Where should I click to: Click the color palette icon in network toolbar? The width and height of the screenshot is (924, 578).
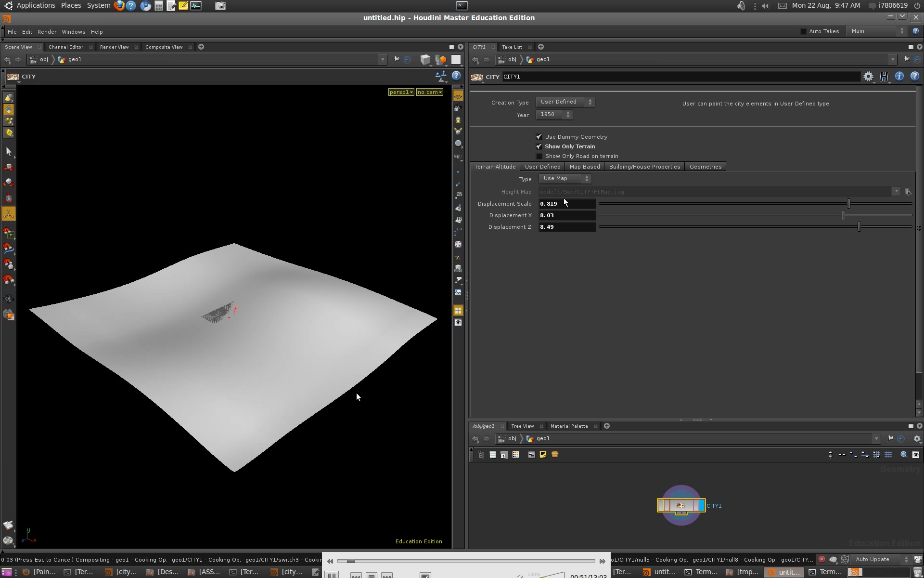[515, 454]
